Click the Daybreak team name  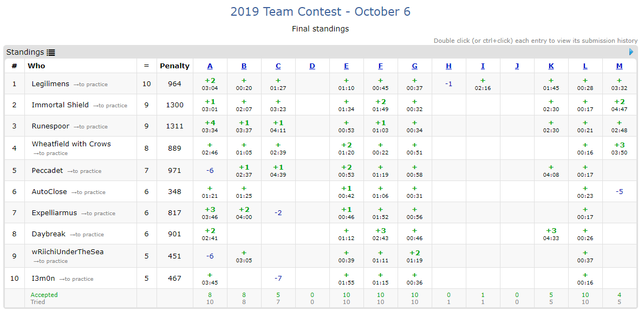(48, 234)
